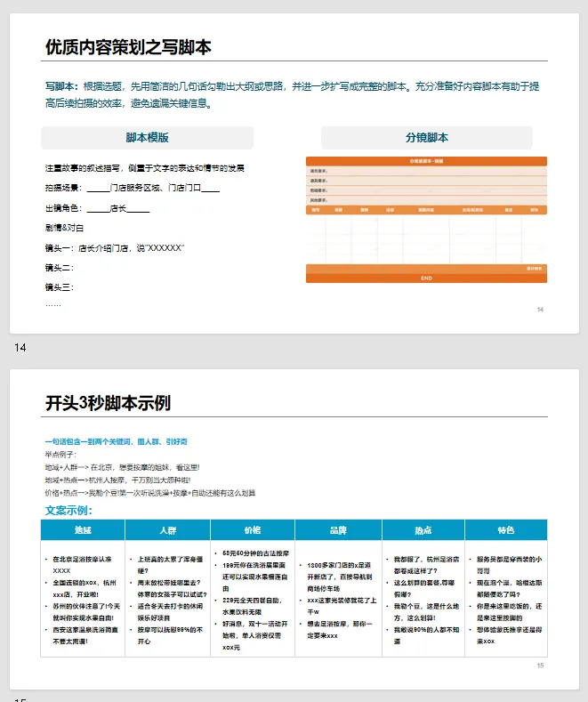
Task: Click the '价格+热点' example line
Action: coord(150,493)
